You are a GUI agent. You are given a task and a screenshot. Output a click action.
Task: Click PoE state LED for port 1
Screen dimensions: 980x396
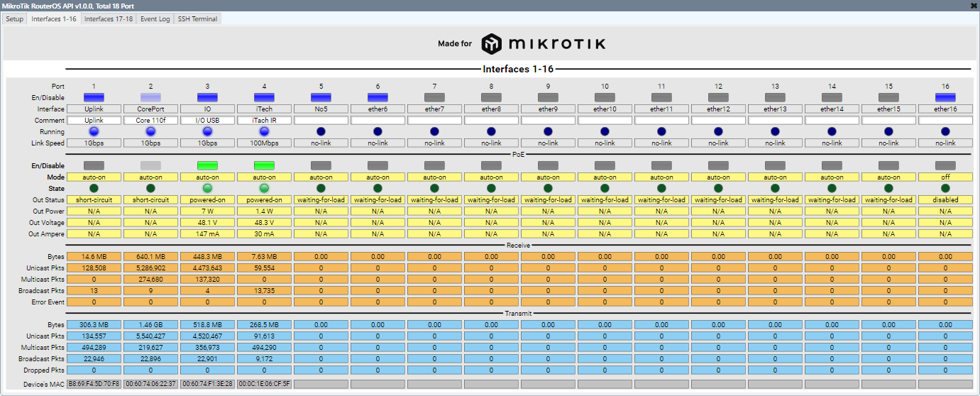click(x=94, y=188)
